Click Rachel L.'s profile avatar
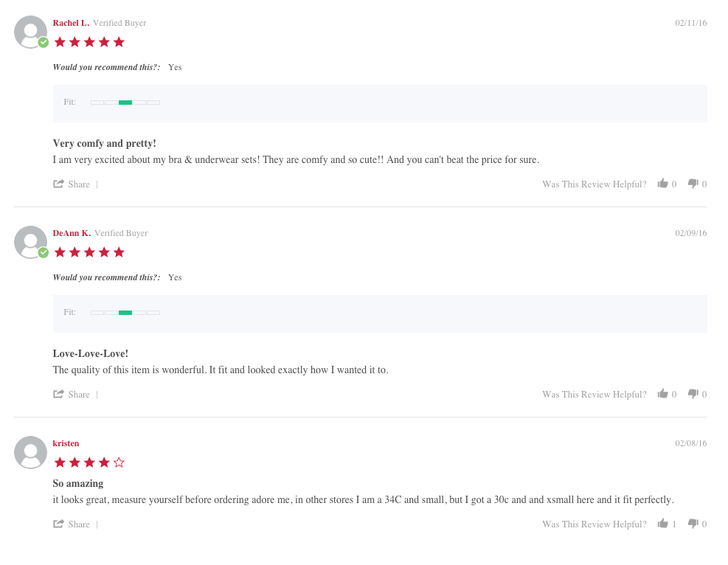Screen dimensions: 728x565 tap(30, 32)
